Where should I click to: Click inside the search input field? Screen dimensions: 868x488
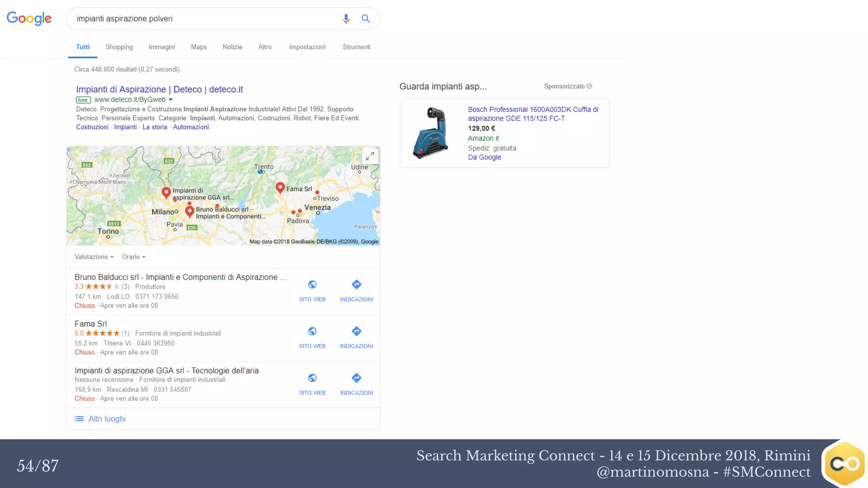[203, 19]
